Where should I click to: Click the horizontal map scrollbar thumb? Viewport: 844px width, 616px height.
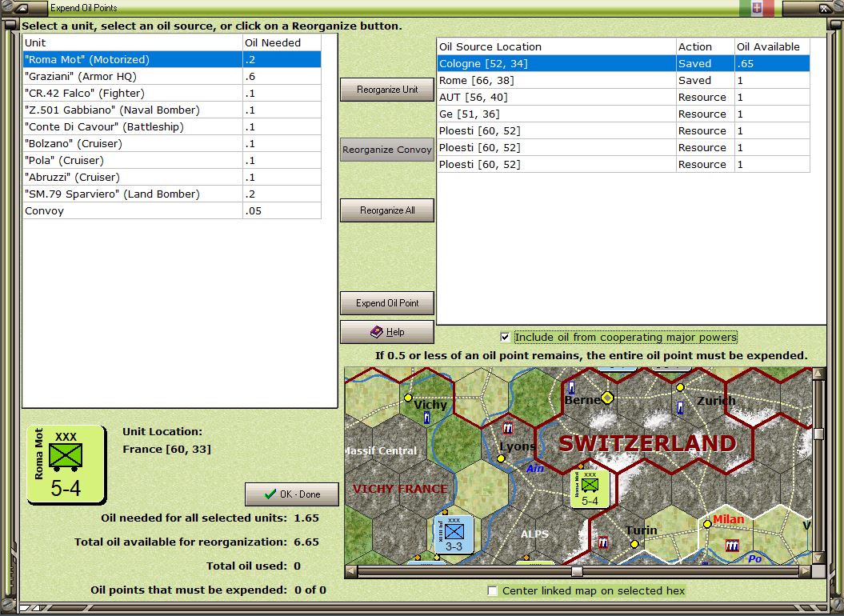click(x=577, y=570)
